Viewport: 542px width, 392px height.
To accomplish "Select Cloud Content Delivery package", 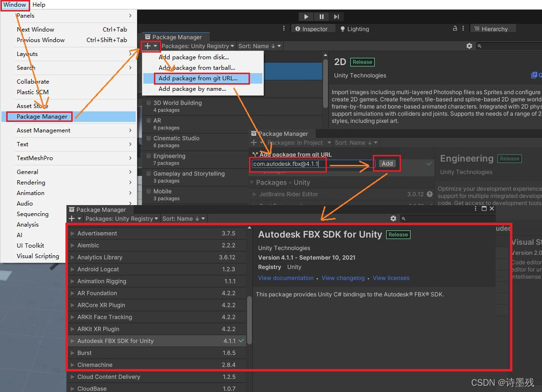I will coord(157,377).
